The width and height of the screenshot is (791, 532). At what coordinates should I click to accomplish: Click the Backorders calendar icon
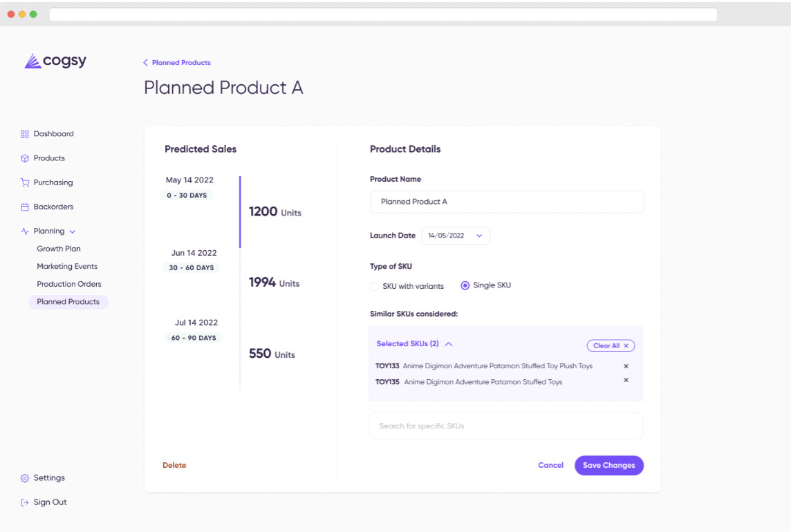pyautogui.click(x=25, y=207)
